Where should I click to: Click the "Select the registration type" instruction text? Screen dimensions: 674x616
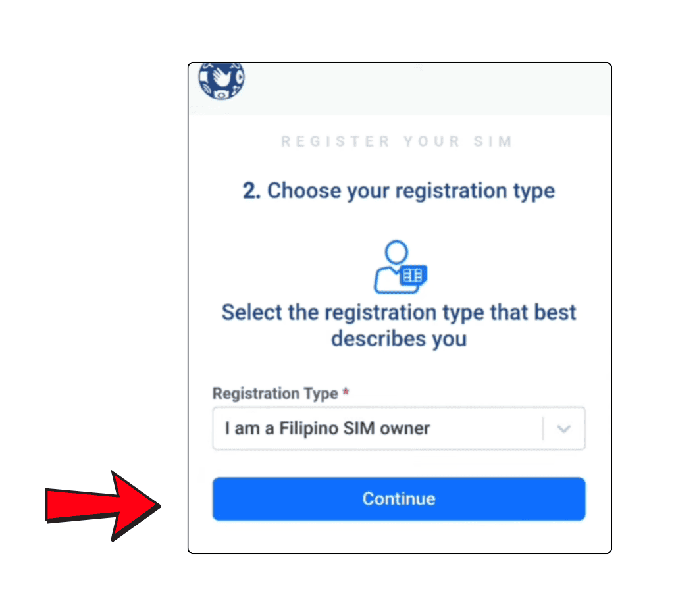tap(399, 312)
